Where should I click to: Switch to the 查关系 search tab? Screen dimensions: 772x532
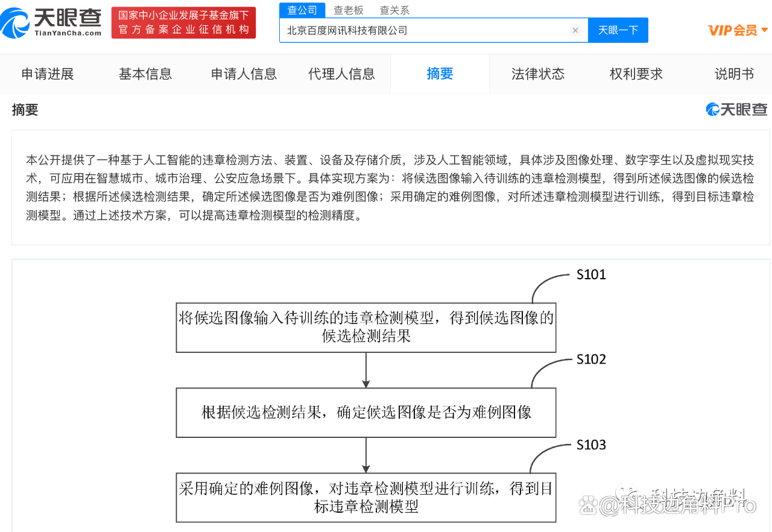click(x=394, y=10)
